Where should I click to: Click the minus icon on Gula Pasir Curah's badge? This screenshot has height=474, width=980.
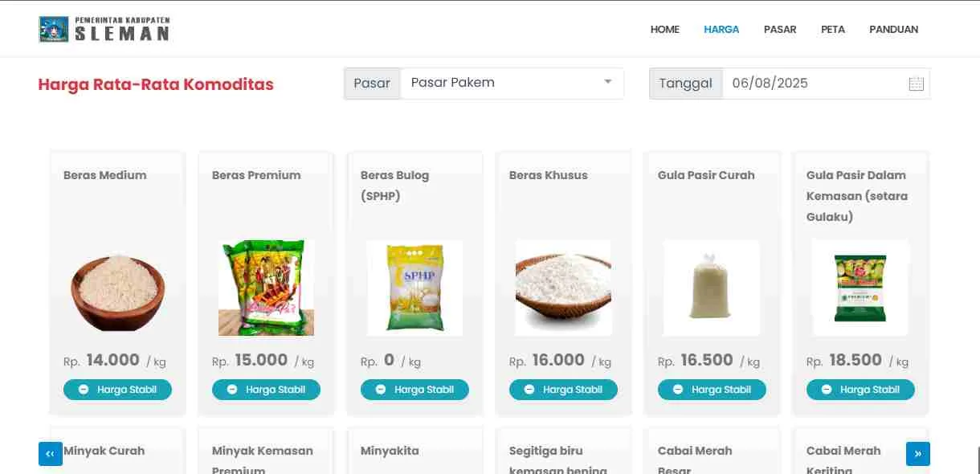pyautogui.click(x=677, y=389)
